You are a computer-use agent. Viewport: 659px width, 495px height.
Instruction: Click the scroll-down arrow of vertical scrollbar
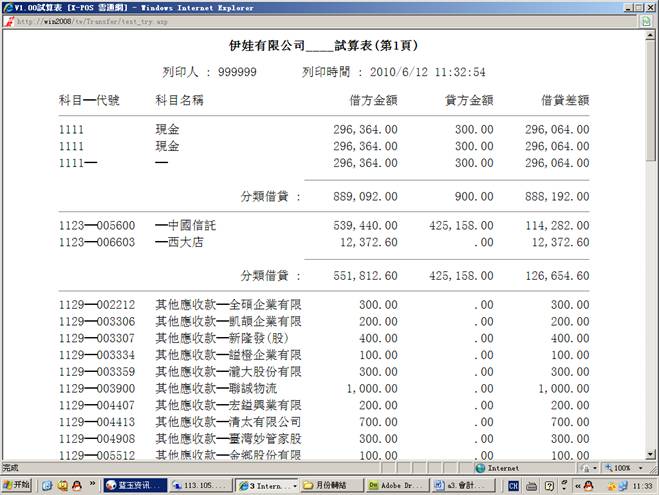pyautogui.click(x=652, y=453)
